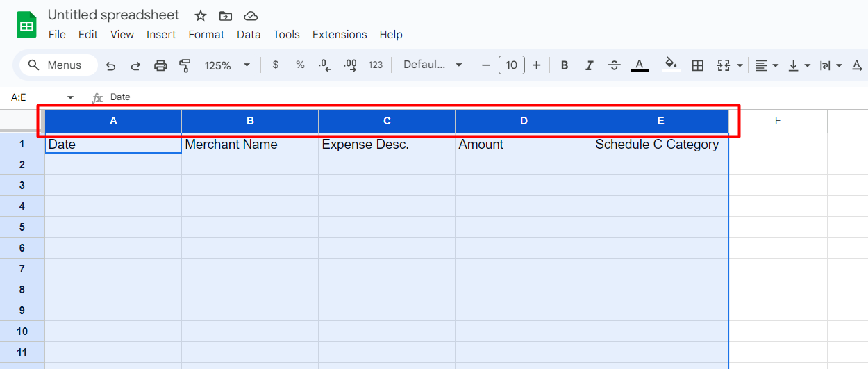868x369 pixels.
Task: Open the Insert menu
Action: pyautogui.click(x=161, y=34)
